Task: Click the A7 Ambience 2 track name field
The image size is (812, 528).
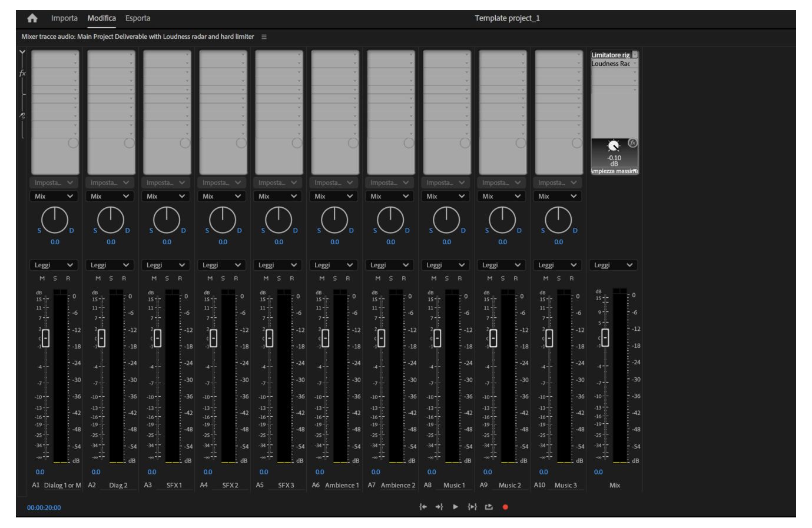Action: (x=397, y=485)
